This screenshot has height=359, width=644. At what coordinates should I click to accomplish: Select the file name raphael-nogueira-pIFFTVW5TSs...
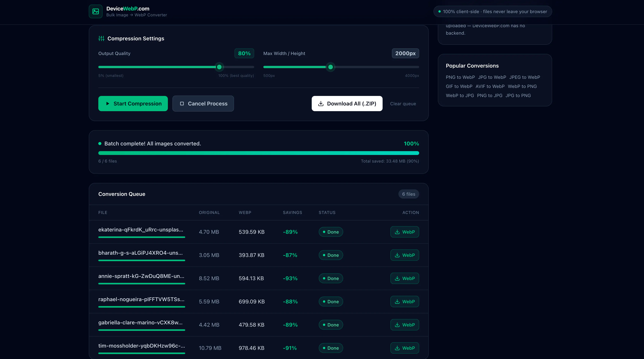click(141, 299)
